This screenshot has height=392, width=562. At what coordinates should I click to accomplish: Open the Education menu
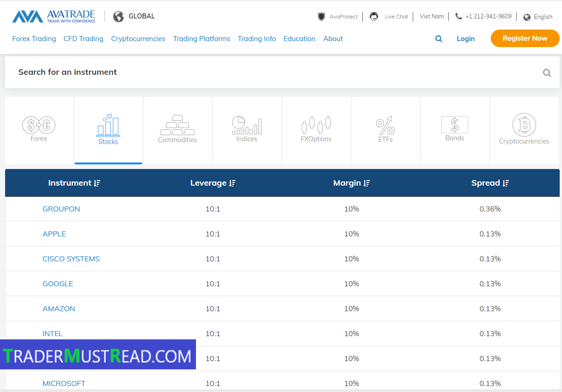(x=299, y=39)
